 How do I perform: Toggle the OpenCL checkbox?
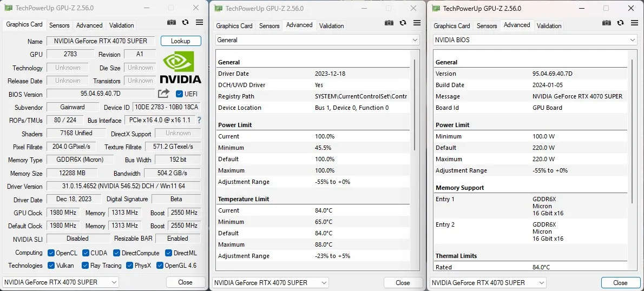click(51, 253)
